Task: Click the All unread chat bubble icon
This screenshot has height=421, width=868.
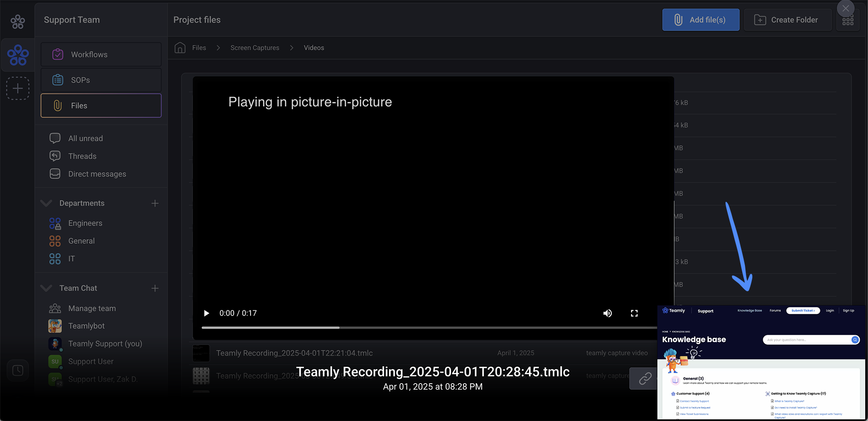Action: point(55,138)
